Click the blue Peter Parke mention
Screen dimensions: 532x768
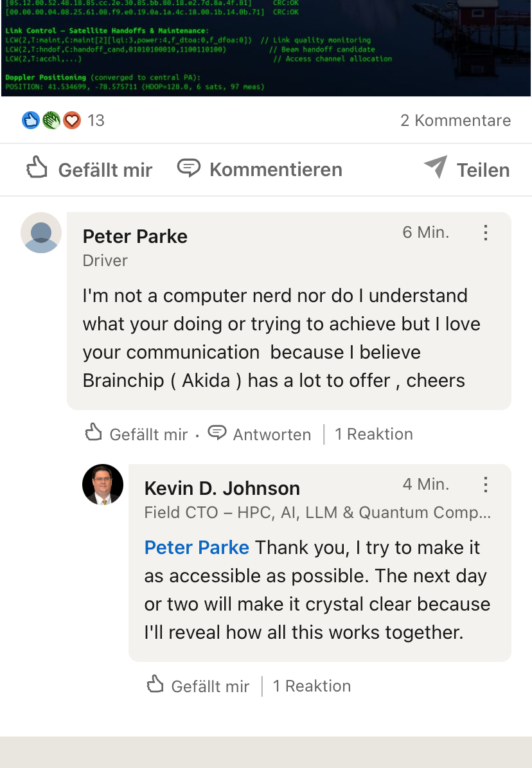197,548
